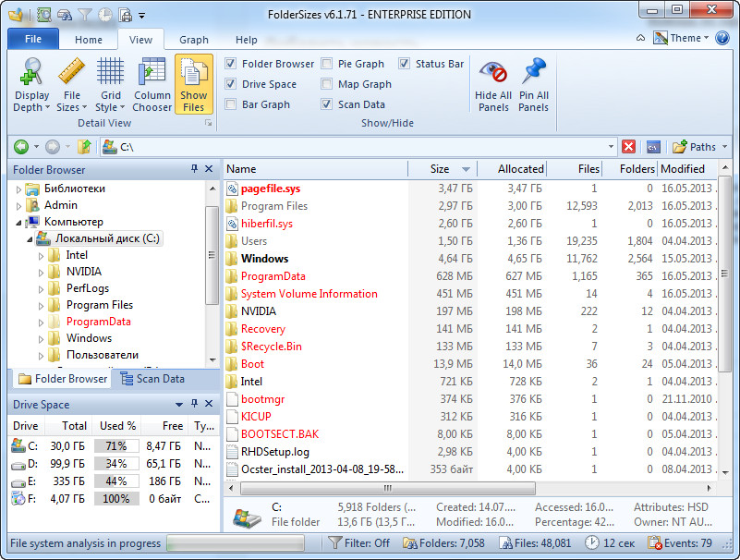
Task: Launch the Column Chooser
Action: pyautogui.click(x=152, y=84)
